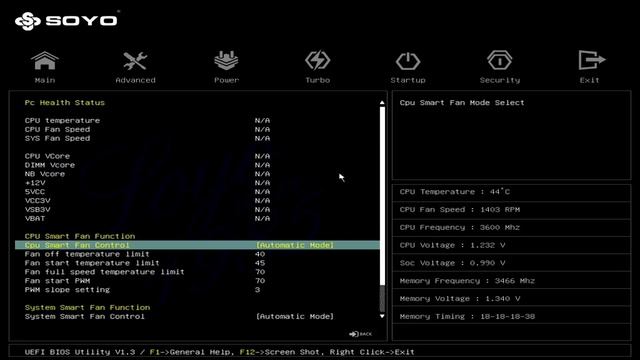Viewport: 640px width, 360px height.
Task: Click the System Smart Fan Function heading
Action: tap(87, 307)
